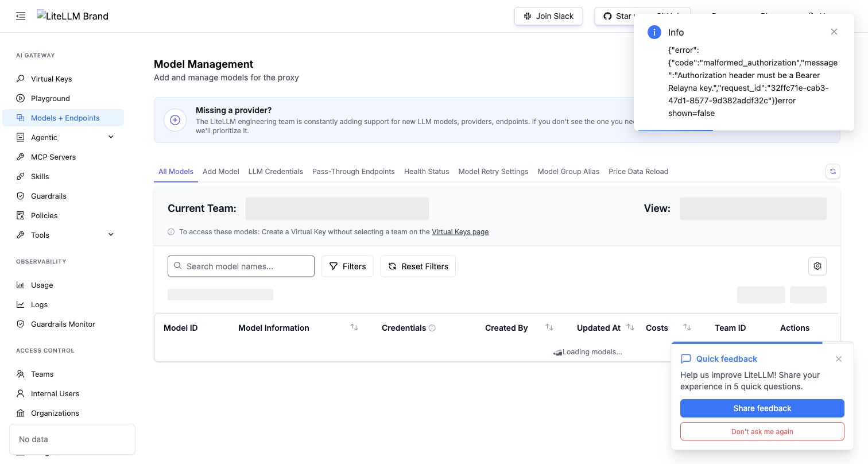Click the Playground play-circle icon
Image resolution: width=868 pixels, height=464 pixels.
tap(21, 98)
